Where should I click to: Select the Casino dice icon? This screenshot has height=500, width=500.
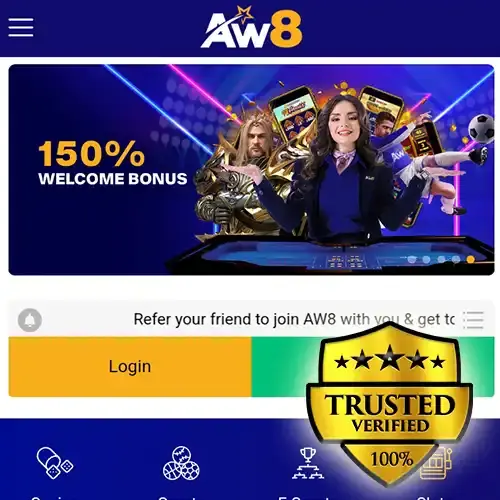[x=55, y=463]
